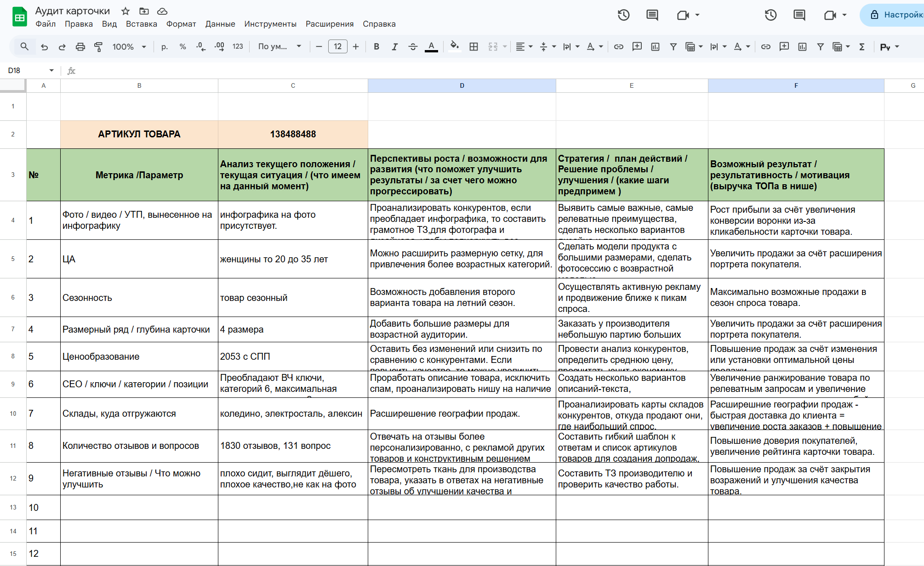Open the fill color paint bucket

[454, 46]
